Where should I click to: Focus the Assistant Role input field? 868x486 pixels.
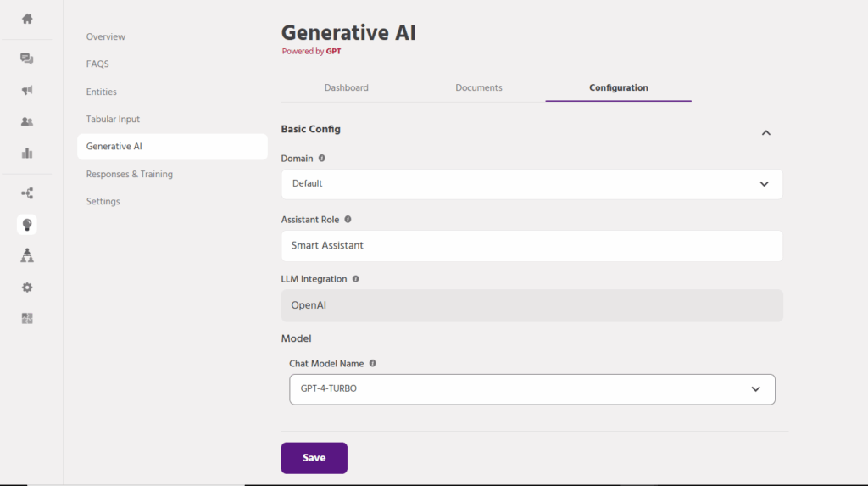point(531,246)
